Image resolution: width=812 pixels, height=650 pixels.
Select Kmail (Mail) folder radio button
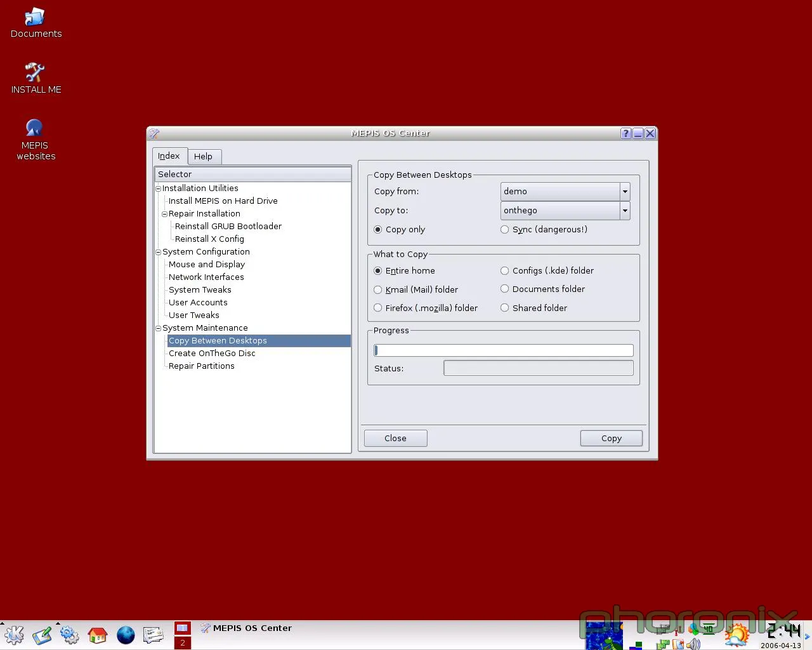point(416,289)
